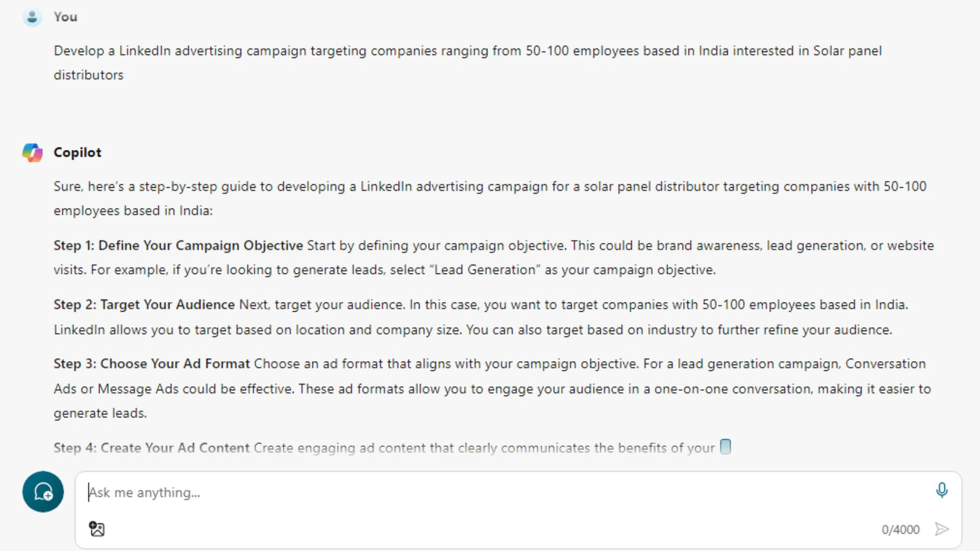
Task: Click the "Step 1: Define Your Campaign Objective" heading
Action: (178, 246)
